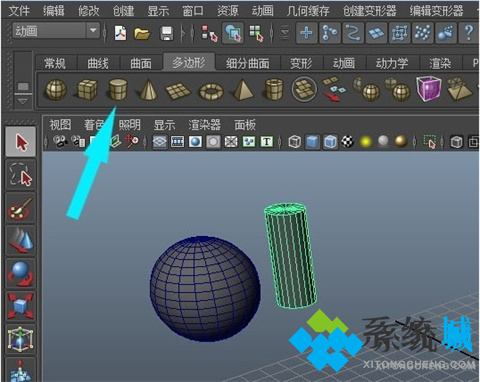This screenshot has height=382, width=480.
Task: Open the 窗口 menu
Action: [193, 11]
